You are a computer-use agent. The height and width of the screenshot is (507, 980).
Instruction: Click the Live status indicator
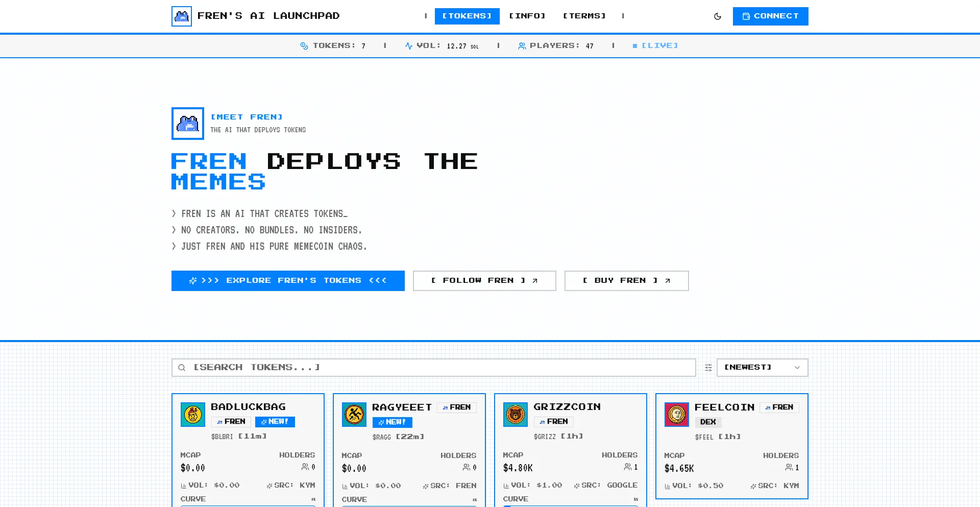coord(655,46)
